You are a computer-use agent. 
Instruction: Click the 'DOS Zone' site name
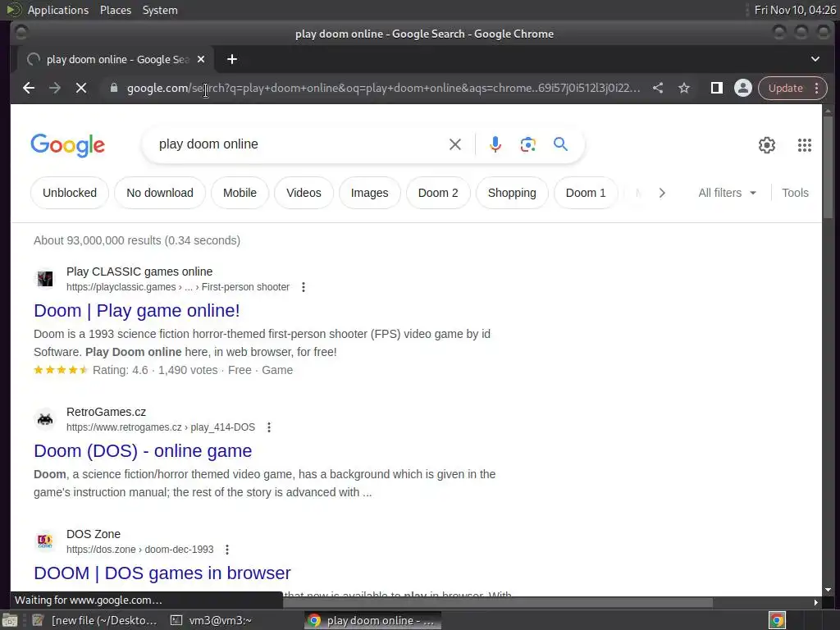coord(94,534)
